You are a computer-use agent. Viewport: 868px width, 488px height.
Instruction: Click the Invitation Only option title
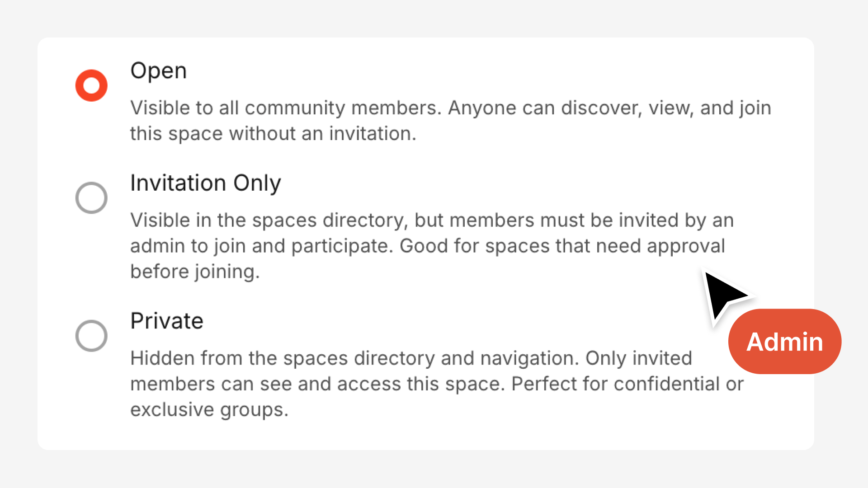click(x=205, y=183)
